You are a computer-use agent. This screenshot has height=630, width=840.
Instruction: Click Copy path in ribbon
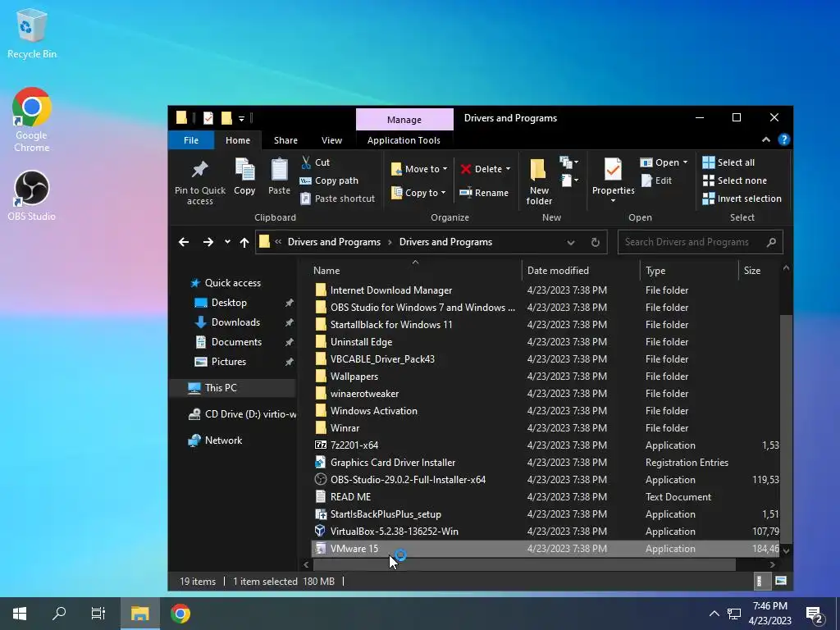pyautogui.click(x=329, y=180)
